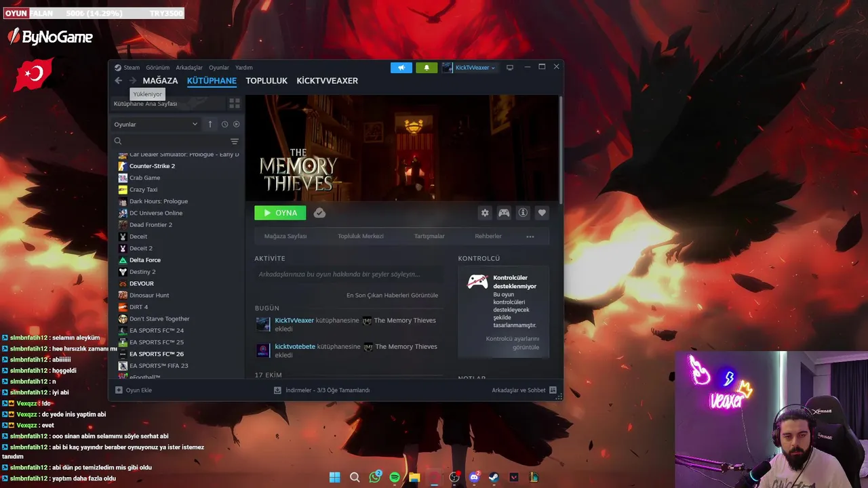Click the activity comment input field
The image size is (868, 488).
pos(349,274)
